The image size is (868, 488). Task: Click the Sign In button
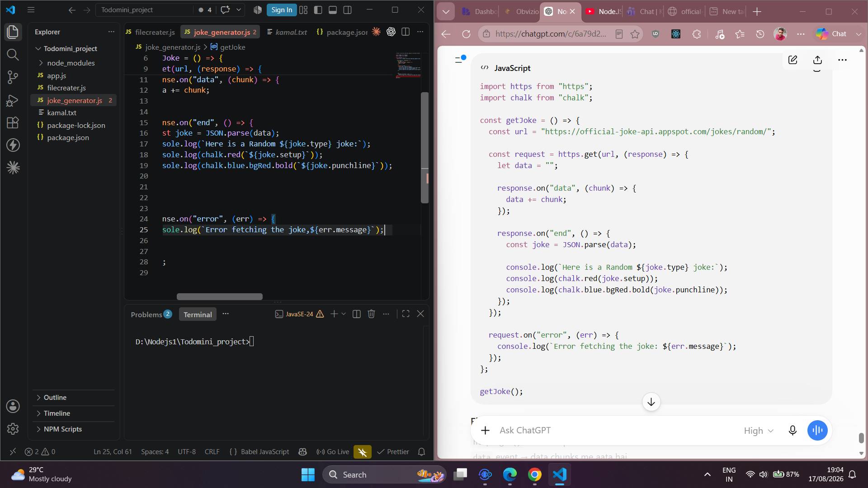[x=282, y=10]
